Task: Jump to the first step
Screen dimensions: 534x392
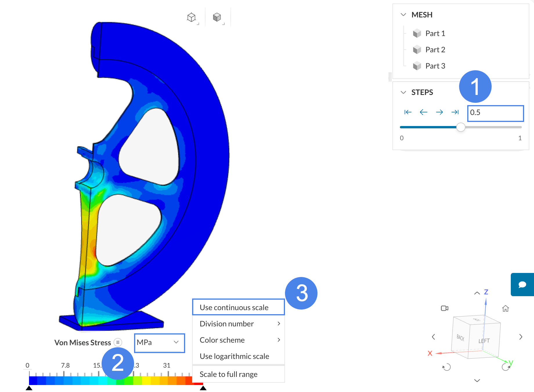Action: [408, 112]
